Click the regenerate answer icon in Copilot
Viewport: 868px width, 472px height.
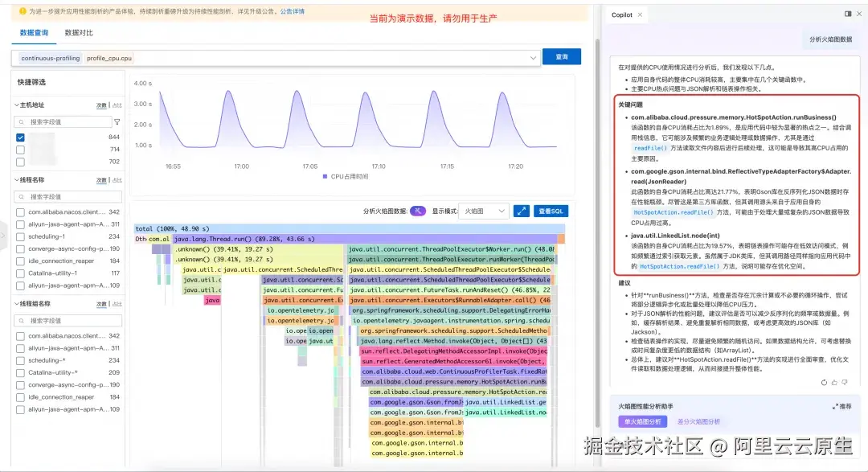[x=824, y=382]
